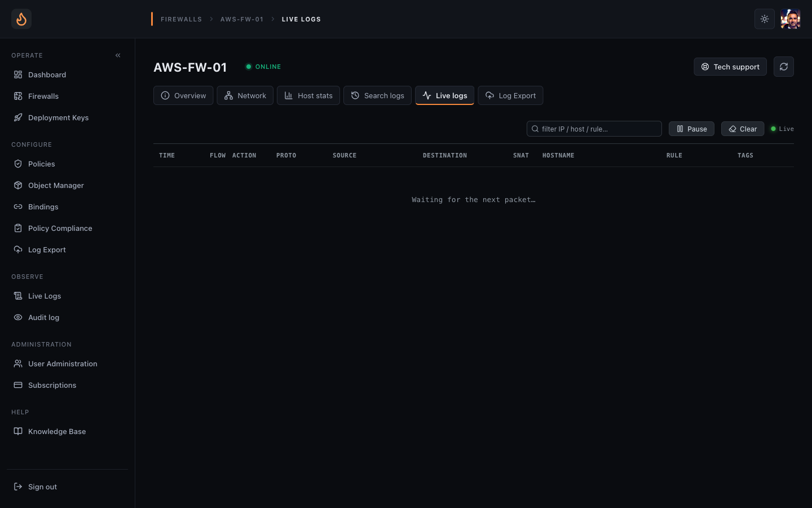812x508 pixels.
Task: Collapse the sidebar with double chevron
Action: (x=118, y=55)
